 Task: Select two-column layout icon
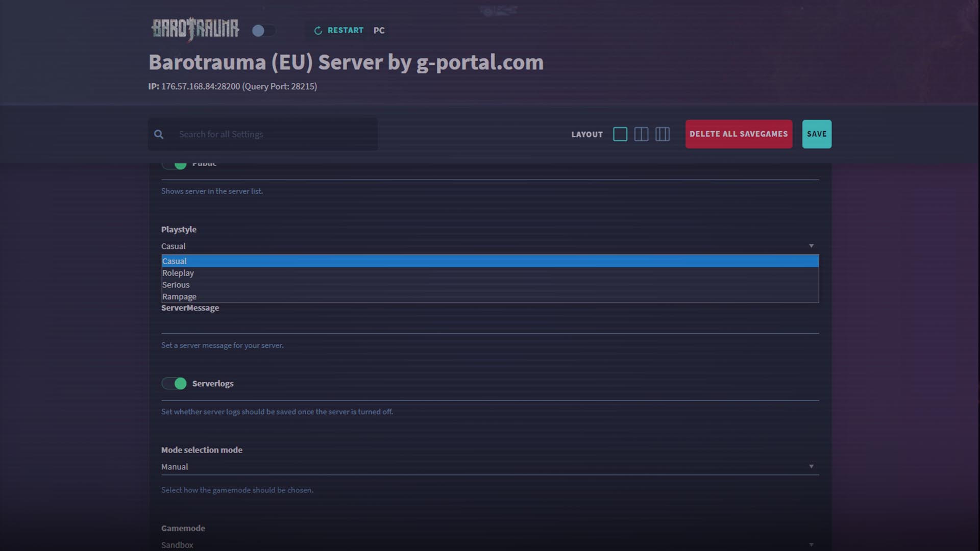point(641,134)
